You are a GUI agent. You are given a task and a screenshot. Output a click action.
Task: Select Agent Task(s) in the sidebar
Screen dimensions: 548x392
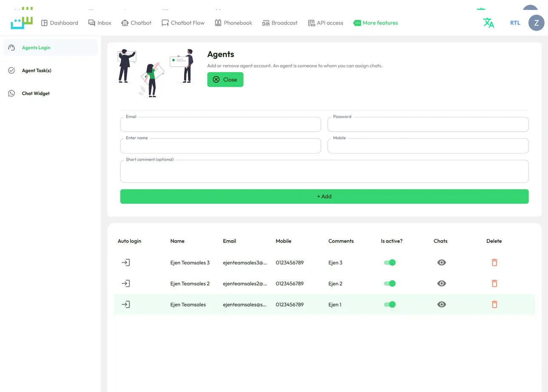click(50, 71)
